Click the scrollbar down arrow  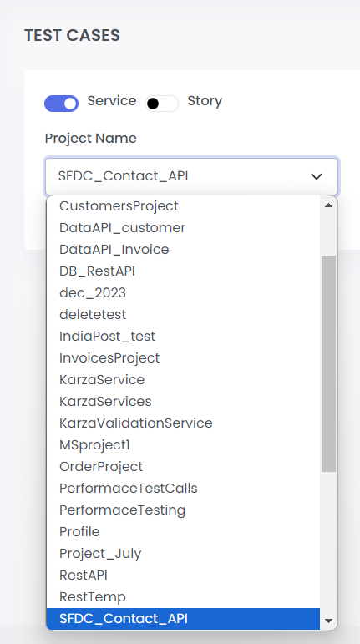click(328, 621)
